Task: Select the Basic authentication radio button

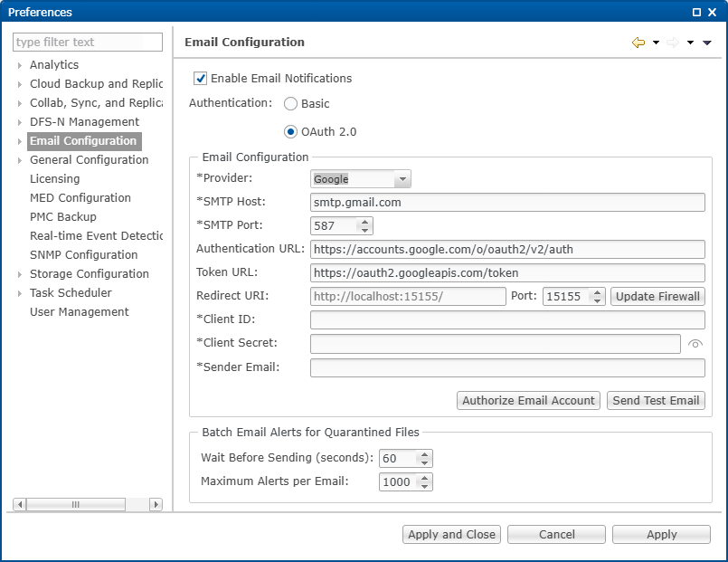Action: (x=291, y=104)
